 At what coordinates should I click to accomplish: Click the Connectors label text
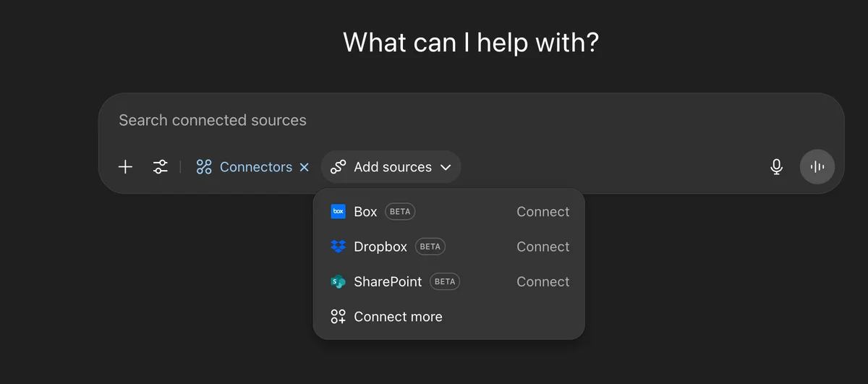256,167
